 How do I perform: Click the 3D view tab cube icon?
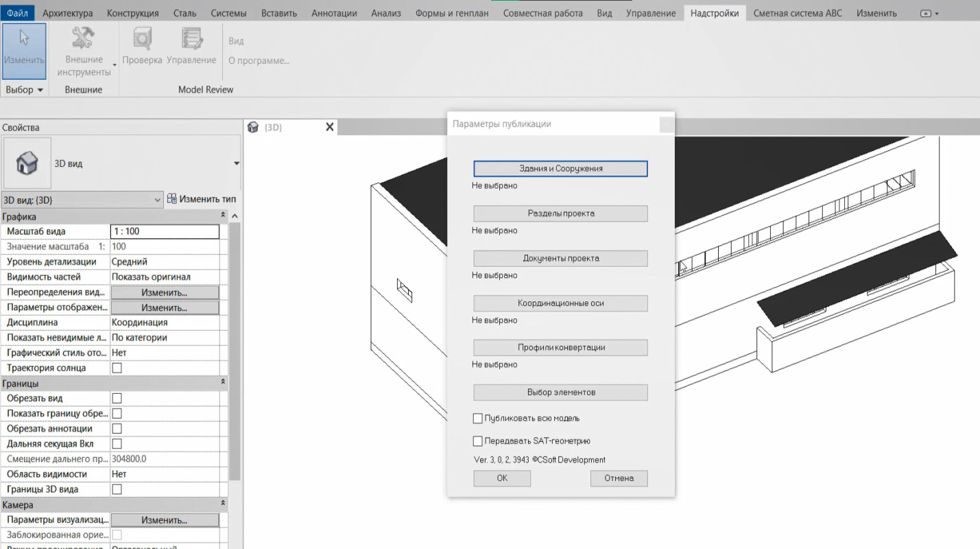(253, 127)
